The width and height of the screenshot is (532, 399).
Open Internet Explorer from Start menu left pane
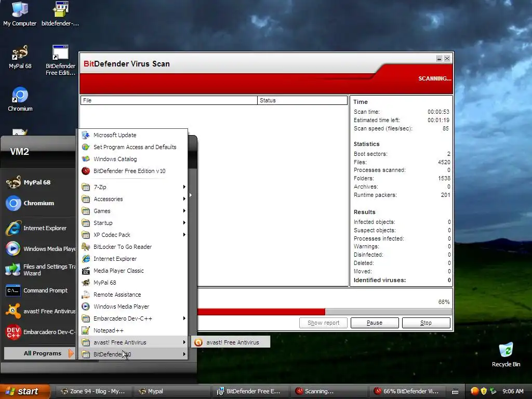tap(40, 228)
